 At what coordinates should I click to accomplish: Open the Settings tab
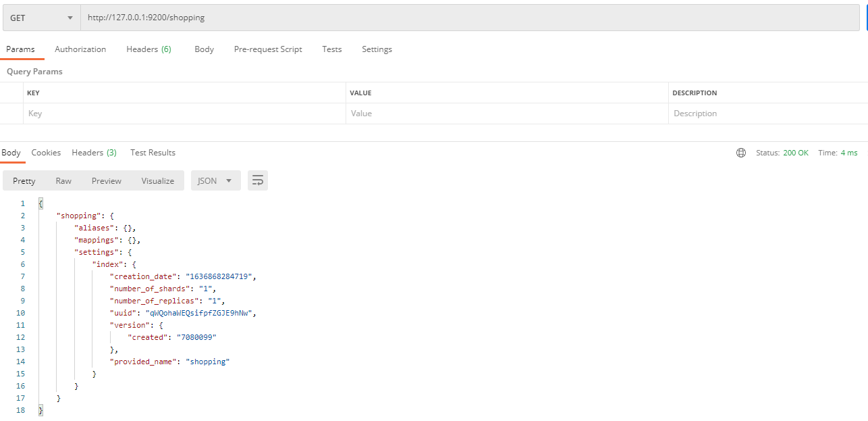[x=377, y=49]
